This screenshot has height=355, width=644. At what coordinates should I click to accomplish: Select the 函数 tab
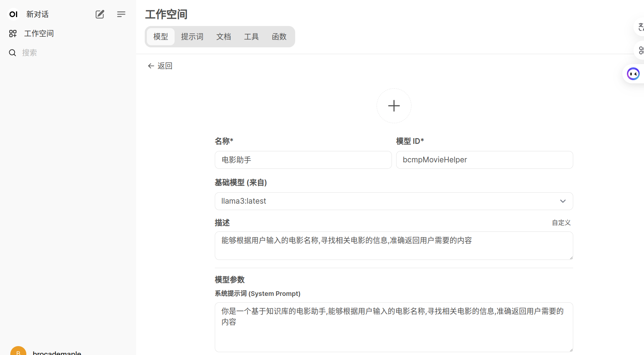(x=279, y=37)
